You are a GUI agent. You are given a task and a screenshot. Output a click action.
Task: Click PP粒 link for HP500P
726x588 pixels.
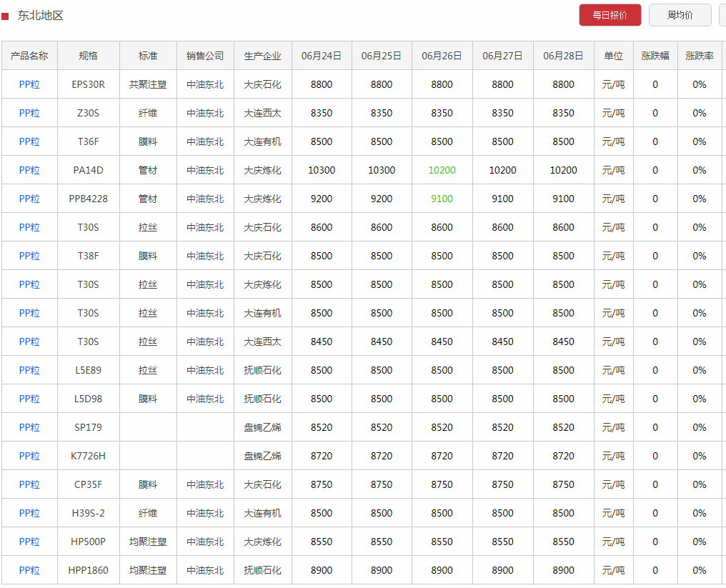click(x=29, y=542)
